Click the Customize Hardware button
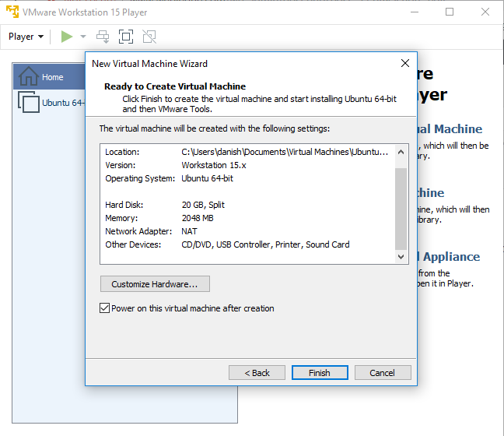This screenshot has width=504, height=436. tap(155, 284)
